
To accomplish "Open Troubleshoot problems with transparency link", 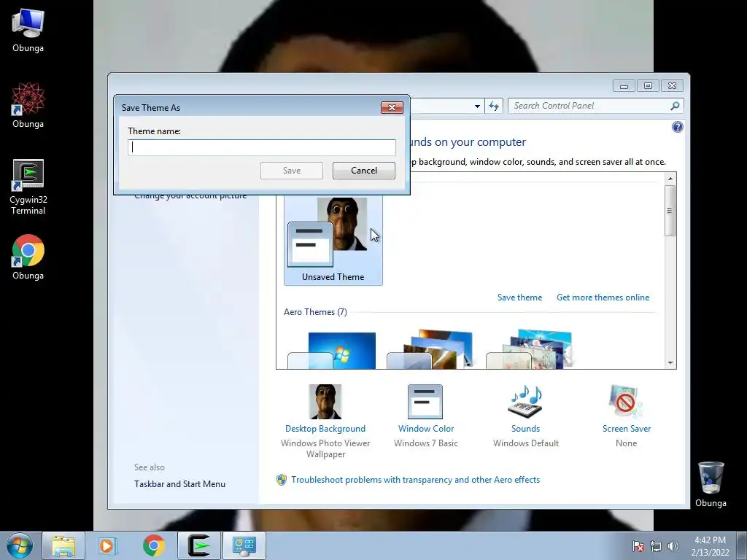I will (415, 480).
